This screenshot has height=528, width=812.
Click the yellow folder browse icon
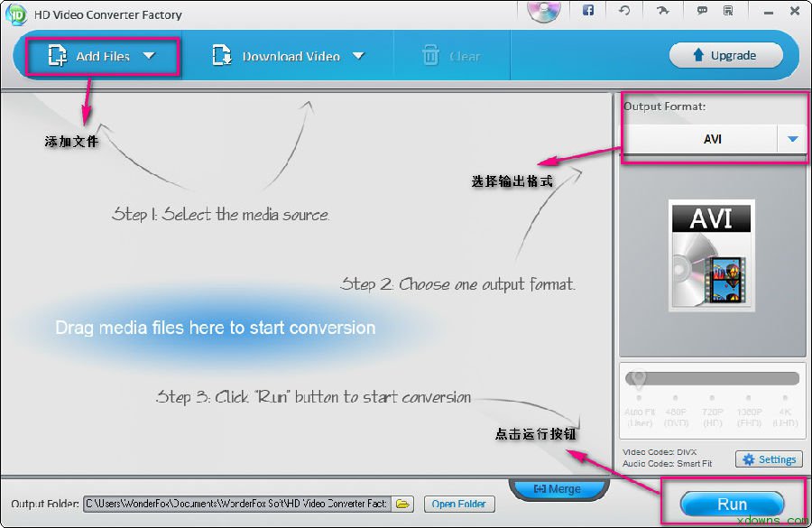coord(403,504)
